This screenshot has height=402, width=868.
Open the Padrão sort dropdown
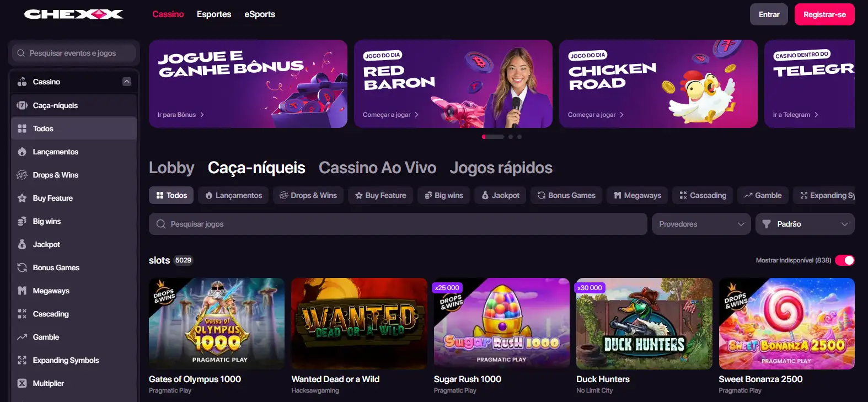click(805, 224)
